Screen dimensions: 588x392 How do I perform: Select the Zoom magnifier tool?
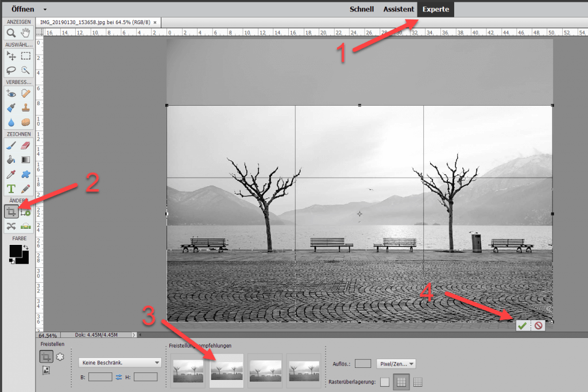(x=11, y=33)
